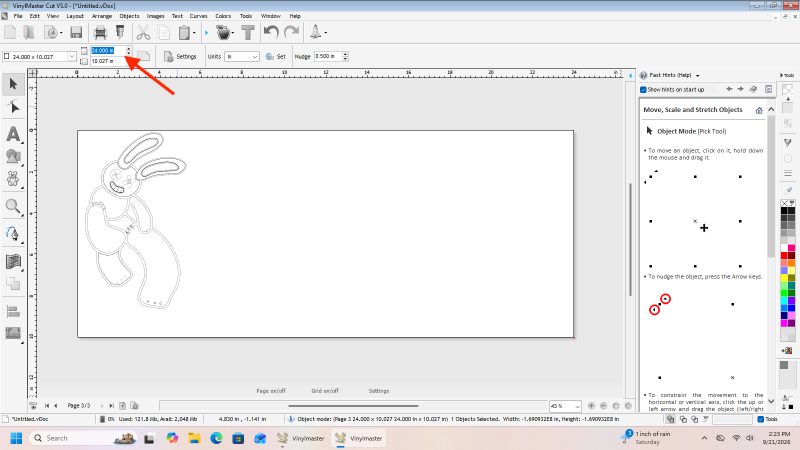
Task: Print the document with the printer icon
Action: (101, 33)
